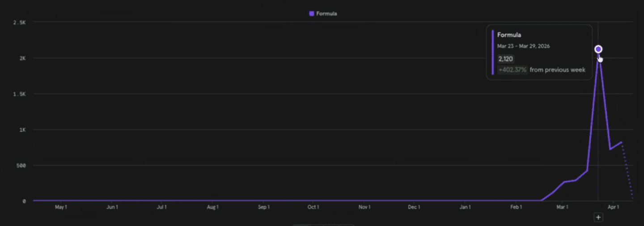Click the 1K y-axis label

(x=22, y=130)
